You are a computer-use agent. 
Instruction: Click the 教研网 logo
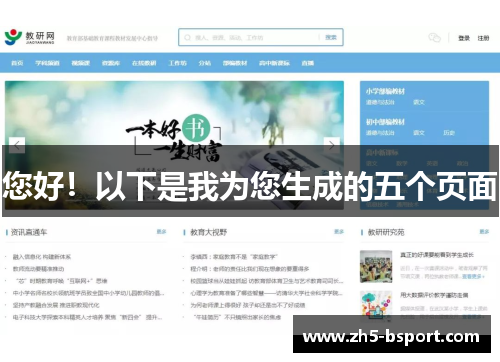click(30, 37)
